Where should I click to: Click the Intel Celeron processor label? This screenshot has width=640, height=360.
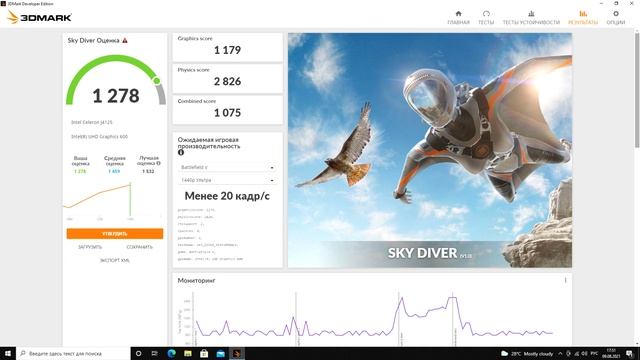(x=91, y=122)
